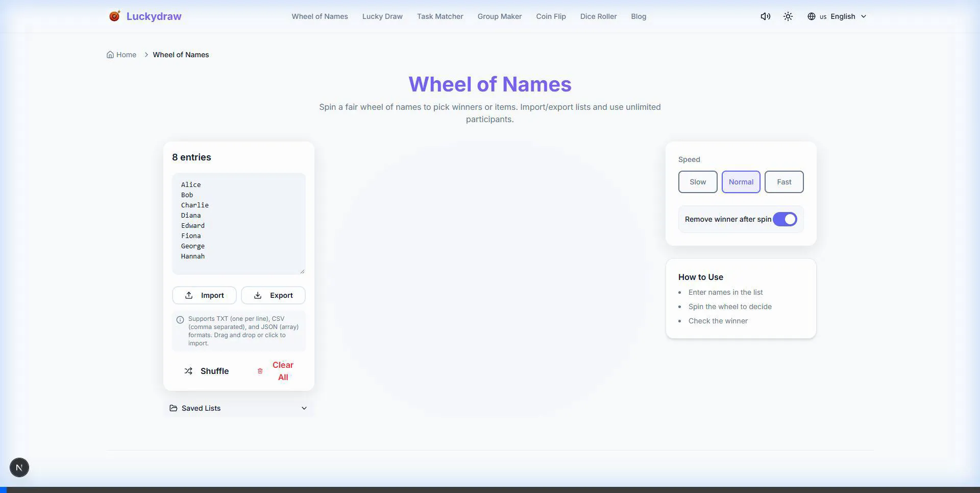Click the info icon beside supported formats
This screenshot has width=980, height=493.
pos(180,320)
